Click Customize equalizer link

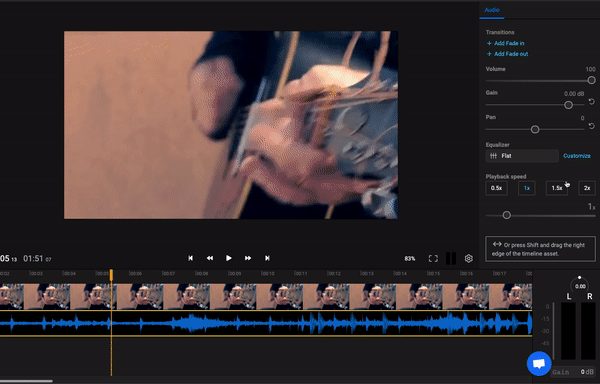[577, 156]
